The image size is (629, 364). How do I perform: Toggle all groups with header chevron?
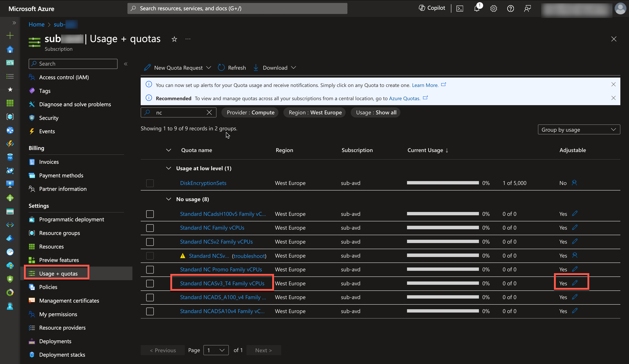168,150
